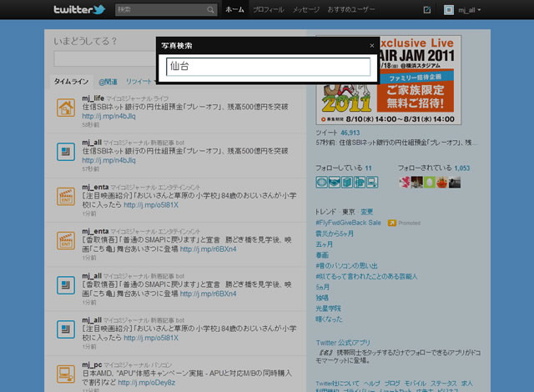Image resolution: width=534 pixels, height=392 pixels.
Task: Open the Twitter 公式アプリ link
Action: (x=343, y=343)
